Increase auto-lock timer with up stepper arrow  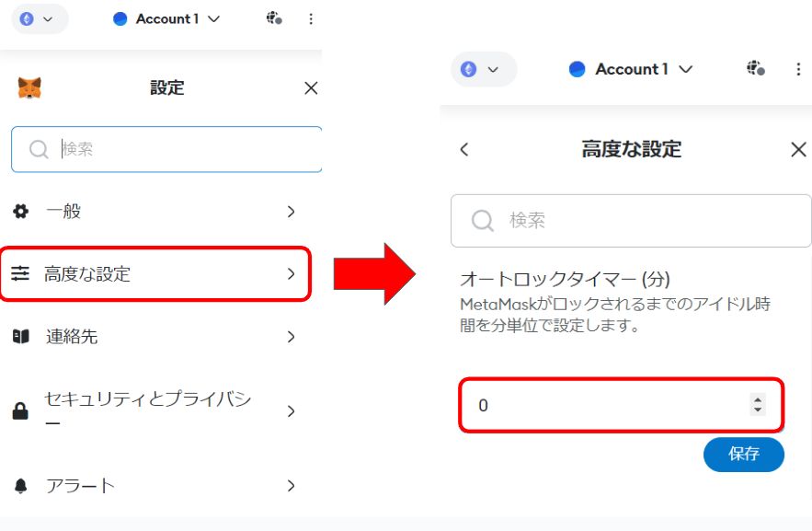point(758,399)
